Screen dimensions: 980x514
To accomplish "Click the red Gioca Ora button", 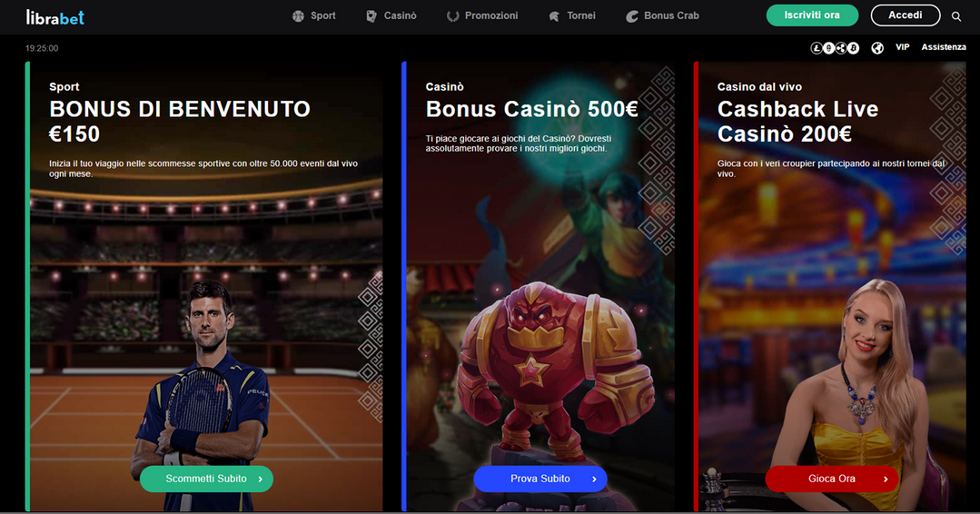I will click(x=831, y=479).
